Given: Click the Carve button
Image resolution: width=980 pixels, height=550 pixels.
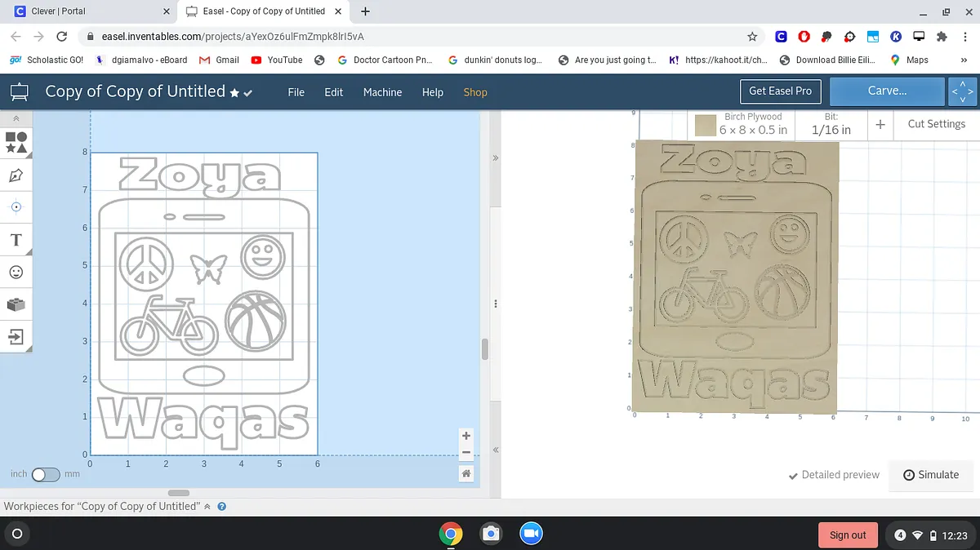Looking at the screenshot, I should 887,91.
